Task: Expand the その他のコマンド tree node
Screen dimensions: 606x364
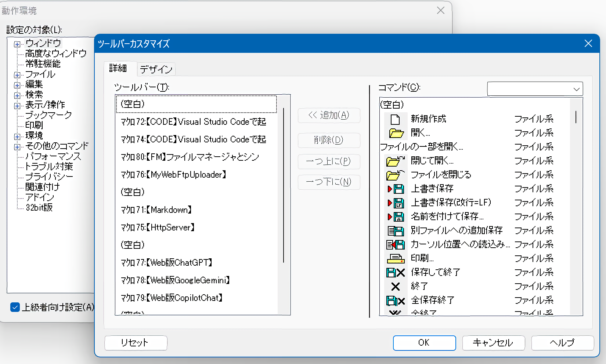Action: click(17, 147)
